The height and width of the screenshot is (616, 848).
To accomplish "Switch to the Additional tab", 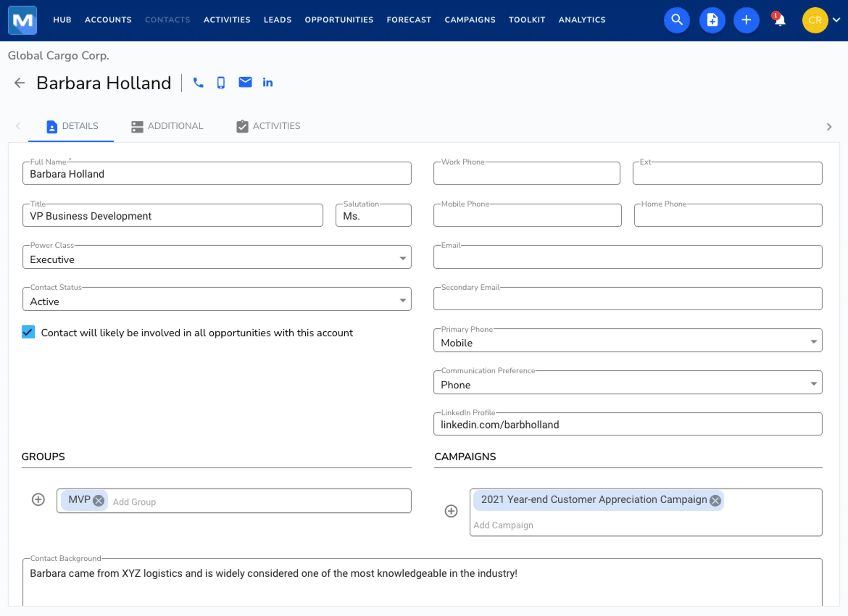I will point(167,126).
